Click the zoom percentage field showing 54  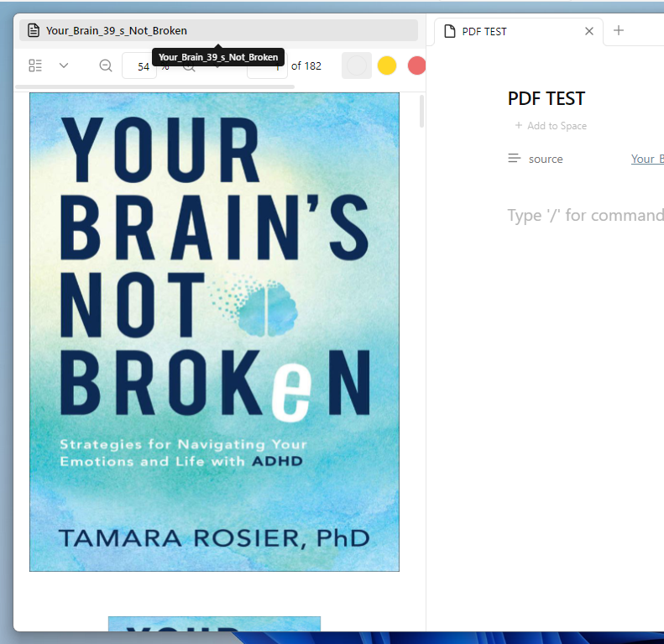(x=140, y=65)
